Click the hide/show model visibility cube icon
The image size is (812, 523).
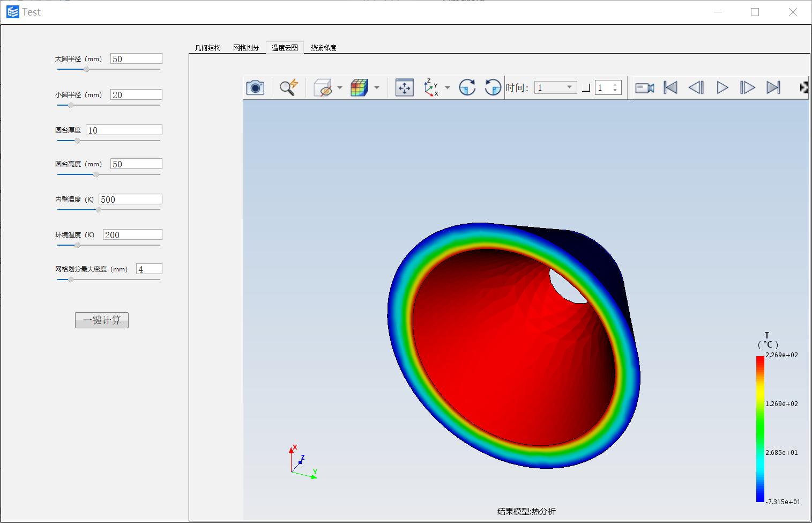(x=323, y=87)
